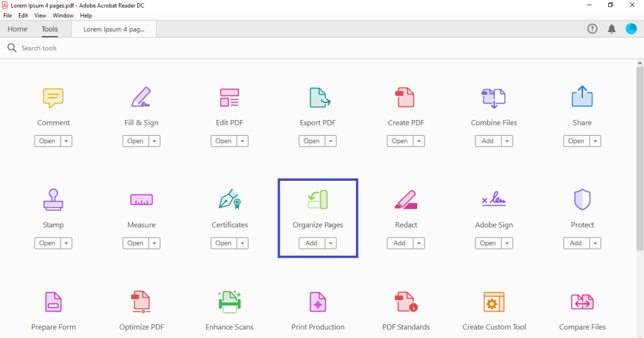Click the search magnifier icon
The height and width of the screenshot is (338, 644).
click(x=12, y=48)
